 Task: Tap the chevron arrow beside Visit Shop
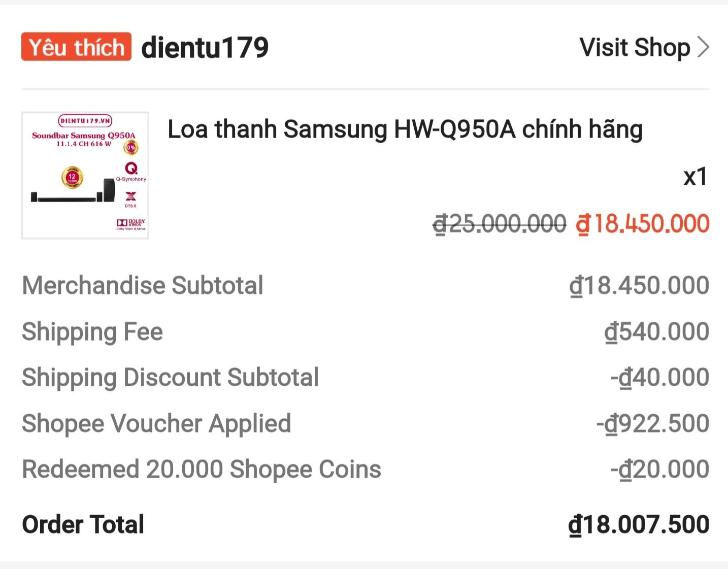703,48
